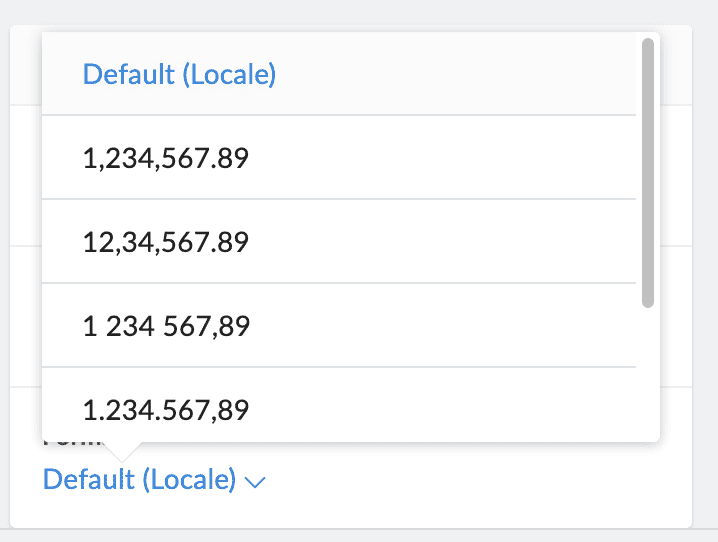Select the dot-thousands, comma-decimal format
Image resolution: width=718 pixels, height=542 pixels.
tap(165, 410)
